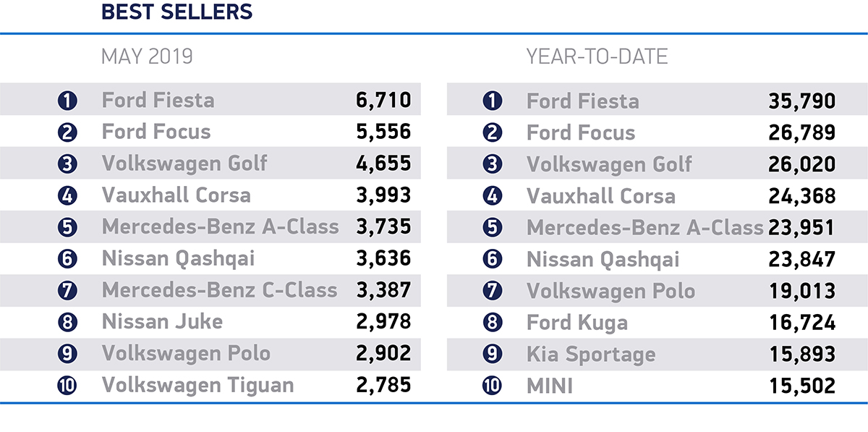Click the rank 10 badge beside Volkswagen Tiguan
Image resolution: width=868 pixels, height=432 pixels.
point(67,386)
